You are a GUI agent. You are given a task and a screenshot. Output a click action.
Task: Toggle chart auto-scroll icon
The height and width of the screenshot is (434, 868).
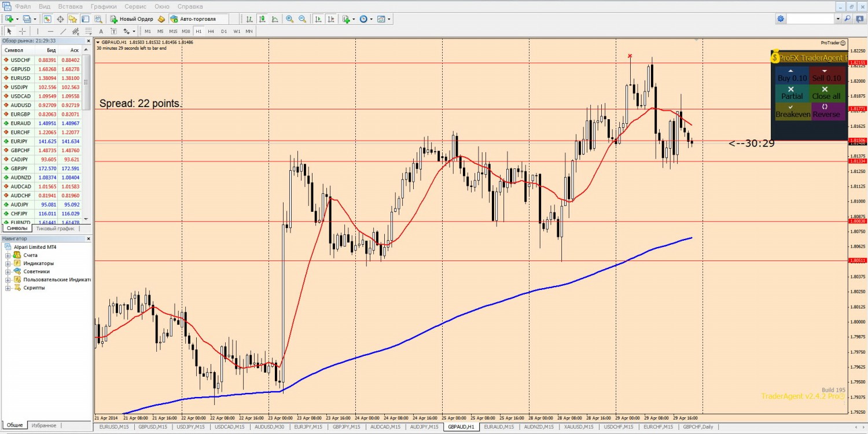click(x=318, y=19)
